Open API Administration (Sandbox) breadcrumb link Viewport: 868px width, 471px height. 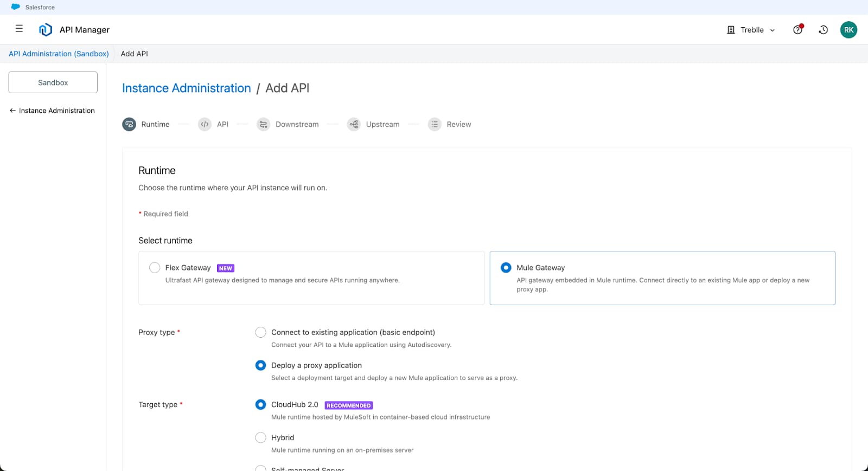pyautogui.click(x=59, y=54)
